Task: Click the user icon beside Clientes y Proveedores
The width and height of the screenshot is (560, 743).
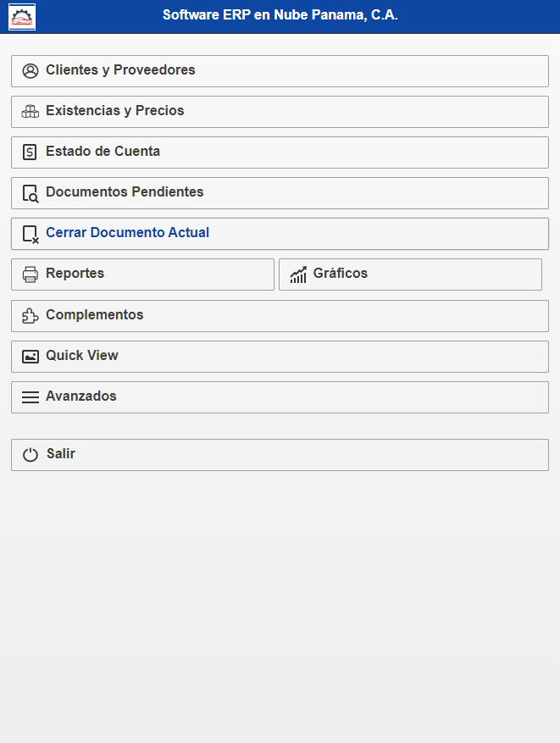Action: click(30, 71)
